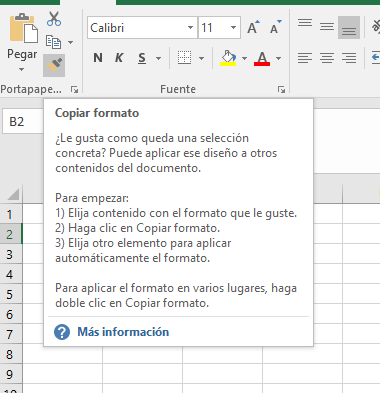Open the Pegar dropdown arrow below label
The height and width of the screenshot is (393, 380).
(x=21, y=70)
